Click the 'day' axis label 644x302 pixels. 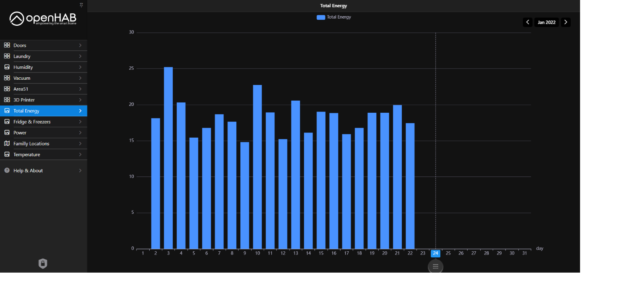(539, 248)
